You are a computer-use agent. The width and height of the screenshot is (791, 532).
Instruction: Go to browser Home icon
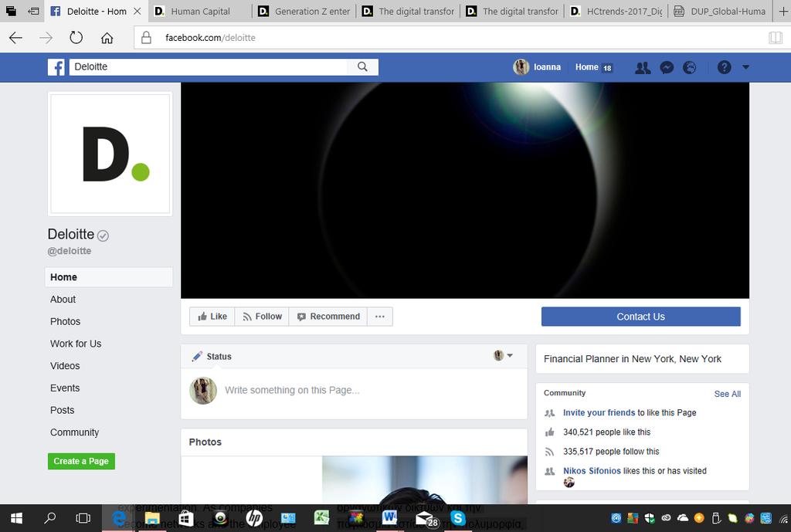point(107,38)
